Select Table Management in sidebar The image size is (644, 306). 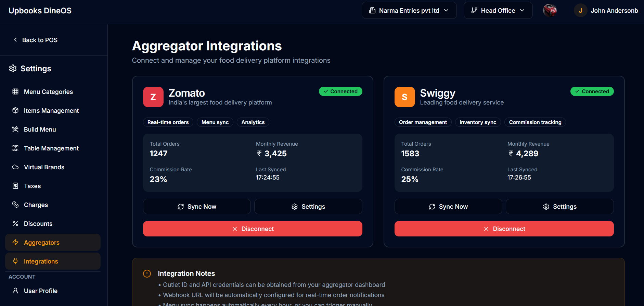point(53,148)
